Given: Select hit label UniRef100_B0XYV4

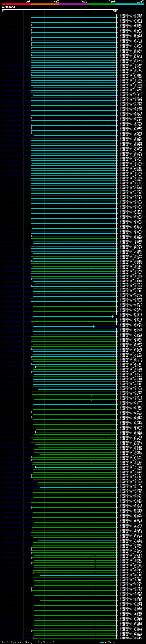Looking at the screenshot, I should (x=131, y=605).
